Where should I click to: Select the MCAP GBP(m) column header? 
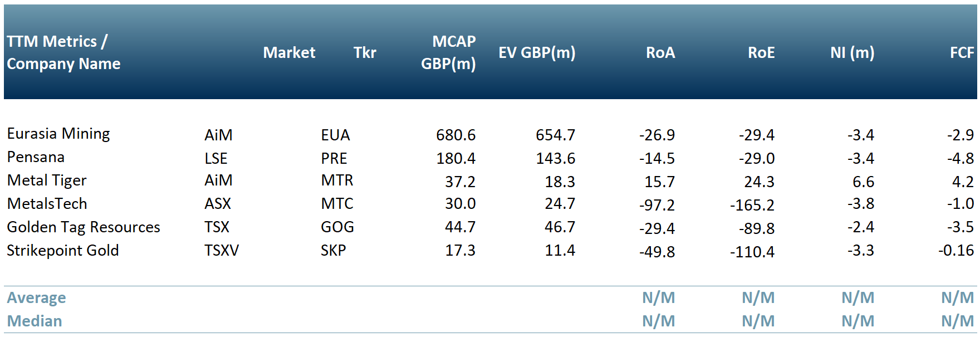click(448, 52)
